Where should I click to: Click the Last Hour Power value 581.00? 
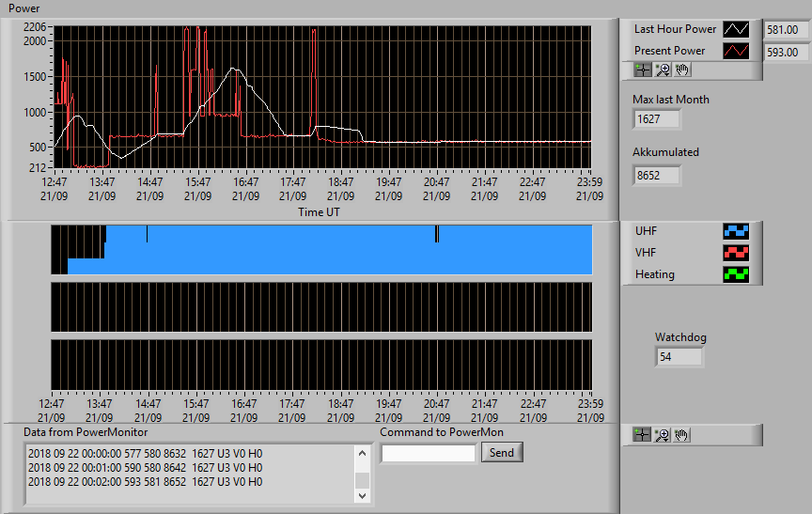coord(786,30)
